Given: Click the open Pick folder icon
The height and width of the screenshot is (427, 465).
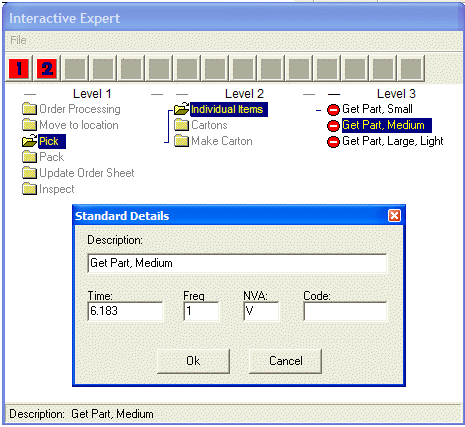Looking at the screenshot, I should 29,141.
